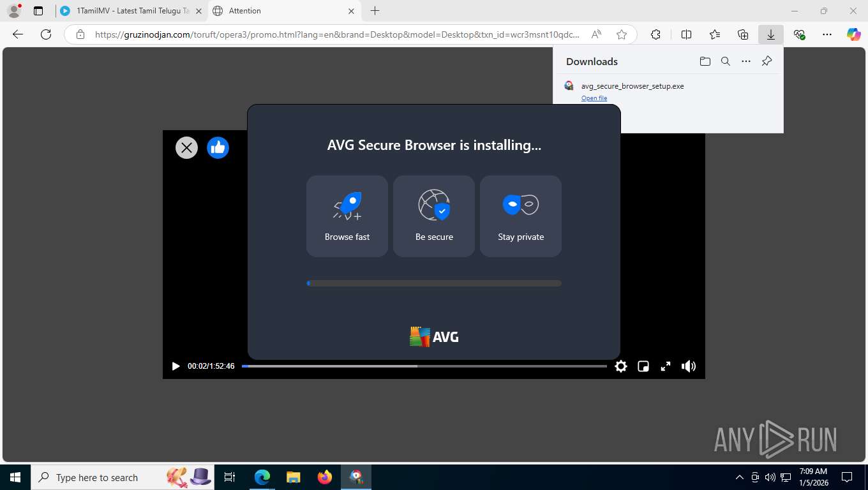Screen dimensions: 868x490
Task: Click the browser profile avatar icon
Action: coord(14,11)
